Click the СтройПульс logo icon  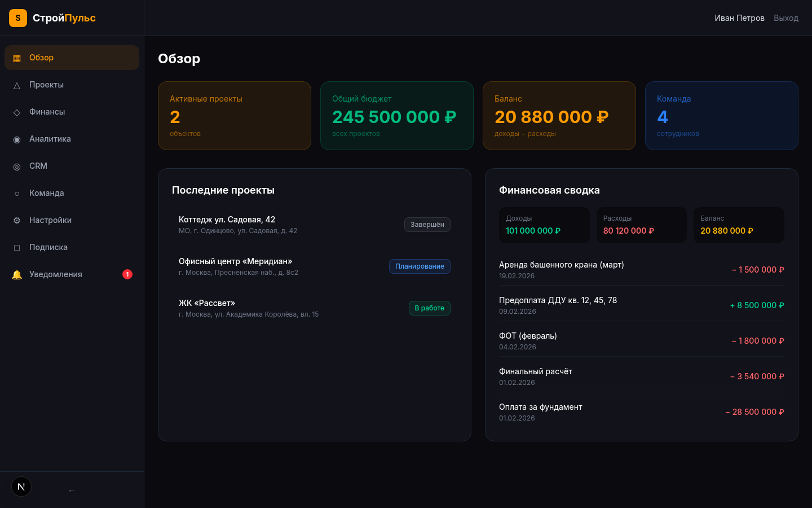(18, 18)
